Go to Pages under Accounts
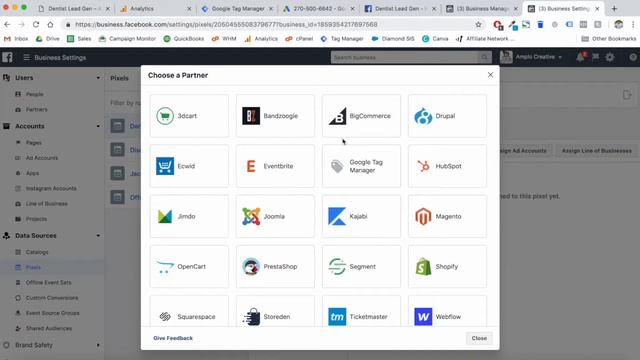This screenshot has height=360, width=640. pyautogui.click(x=33, y=143)
